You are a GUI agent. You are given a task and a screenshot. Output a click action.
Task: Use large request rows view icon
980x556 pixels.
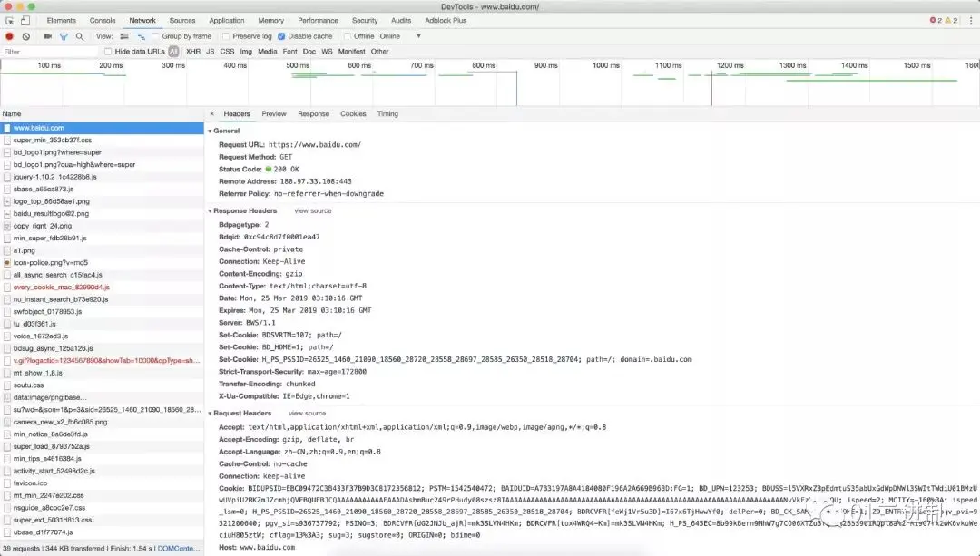click(124, 36)
